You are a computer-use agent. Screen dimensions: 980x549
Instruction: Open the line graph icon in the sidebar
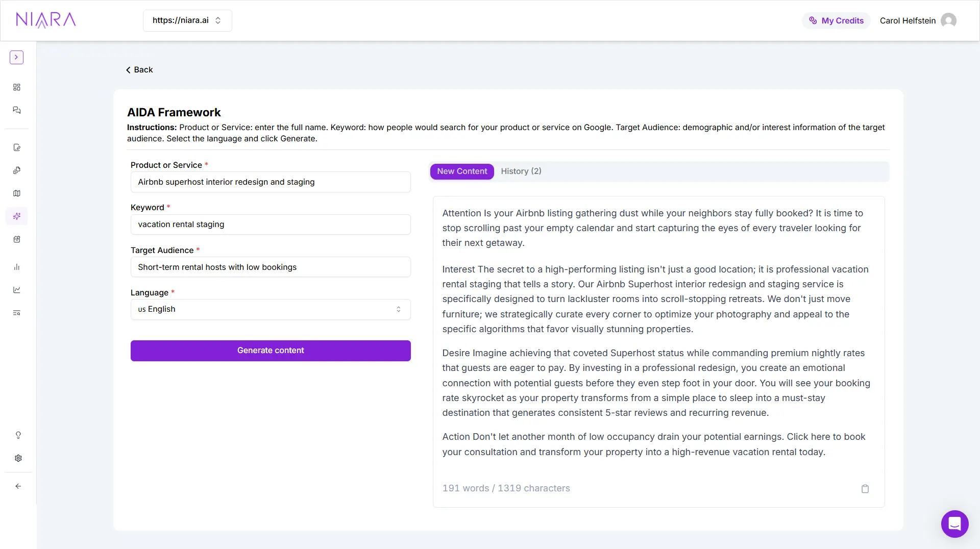(17, 290)
